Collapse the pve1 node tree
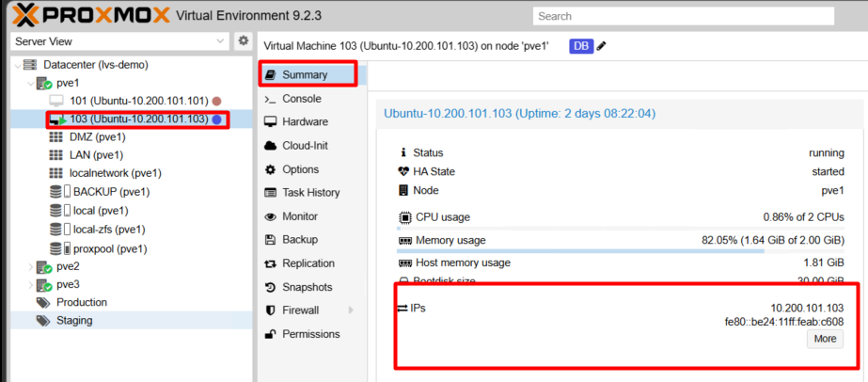Screen dimensions: 868x382 pyautogui.click(x=32, y=84)
